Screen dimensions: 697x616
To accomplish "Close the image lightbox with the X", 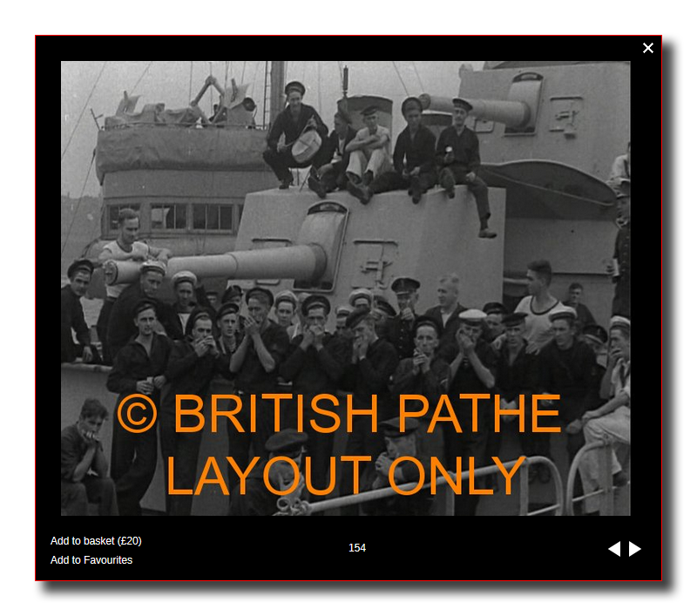I will tap(647, 48).
